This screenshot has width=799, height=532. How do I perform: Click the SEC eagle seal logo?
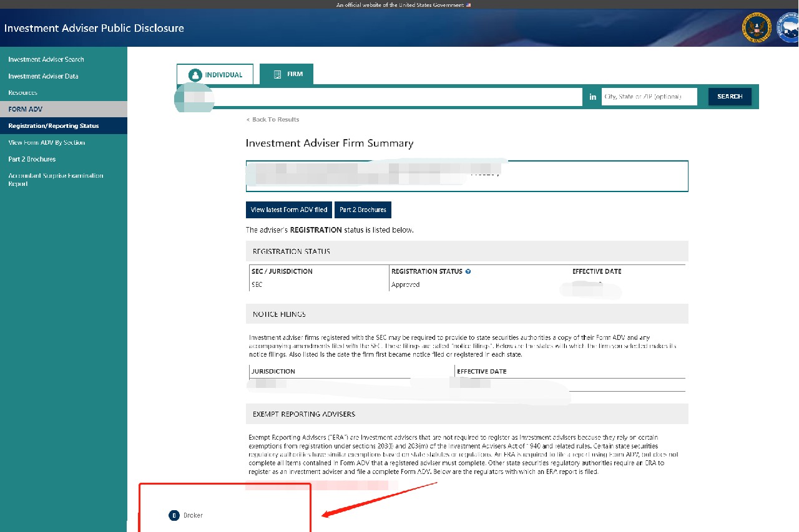[756, 28]
